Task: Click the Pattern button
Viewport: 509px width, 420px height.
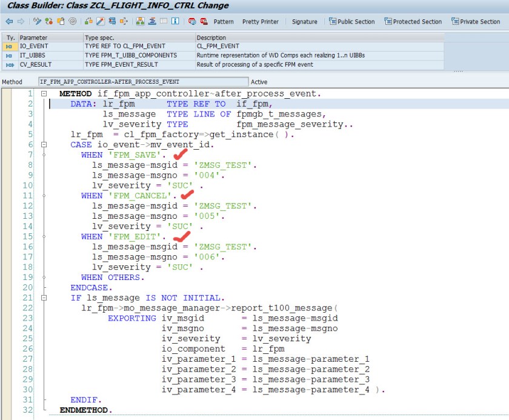Action: pyautogui.click(x=223, y=21)
